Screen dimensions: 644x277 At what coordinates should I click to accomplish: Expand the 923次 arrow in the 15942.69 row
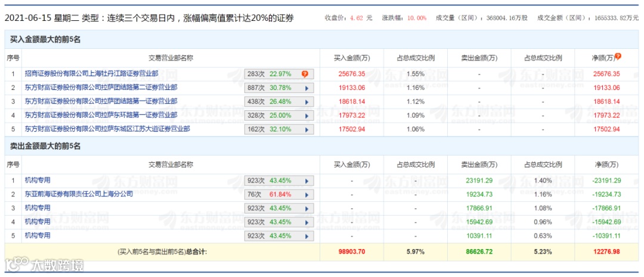click(306, 222)
